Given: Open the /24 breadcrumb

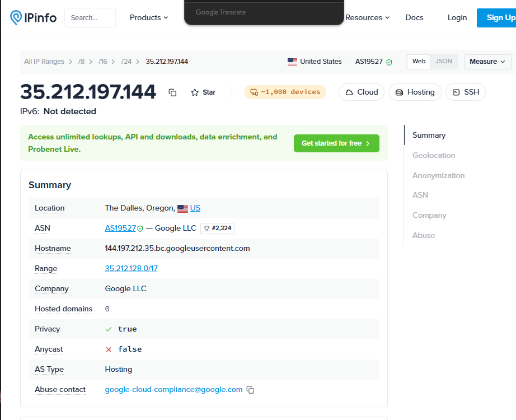Looking at the screenshot, I should [x=126, y=62].
